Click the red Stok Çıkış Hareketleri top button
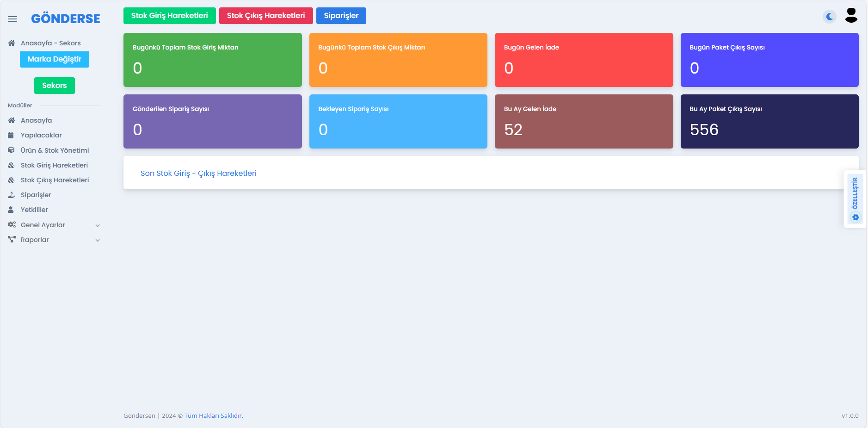The height and width of the screenshot is (428, 868). (x=266, y=16)
